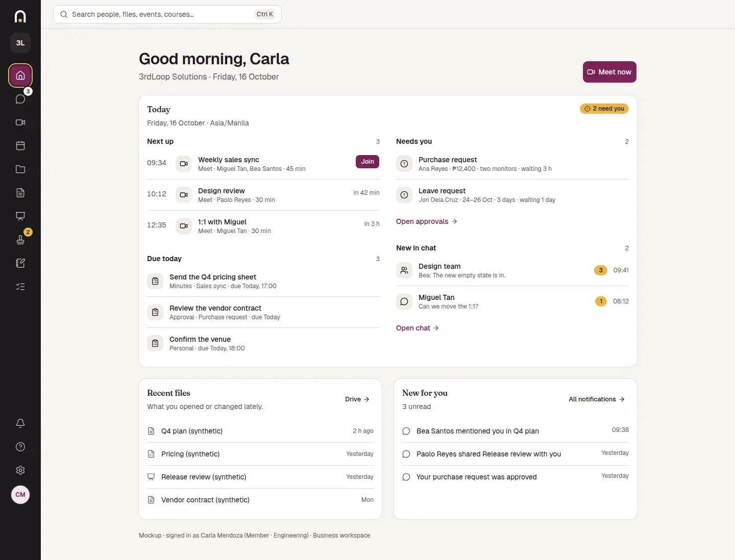Open the All notifications link
The image size is (735, 560).
click(x=597, y=399)
